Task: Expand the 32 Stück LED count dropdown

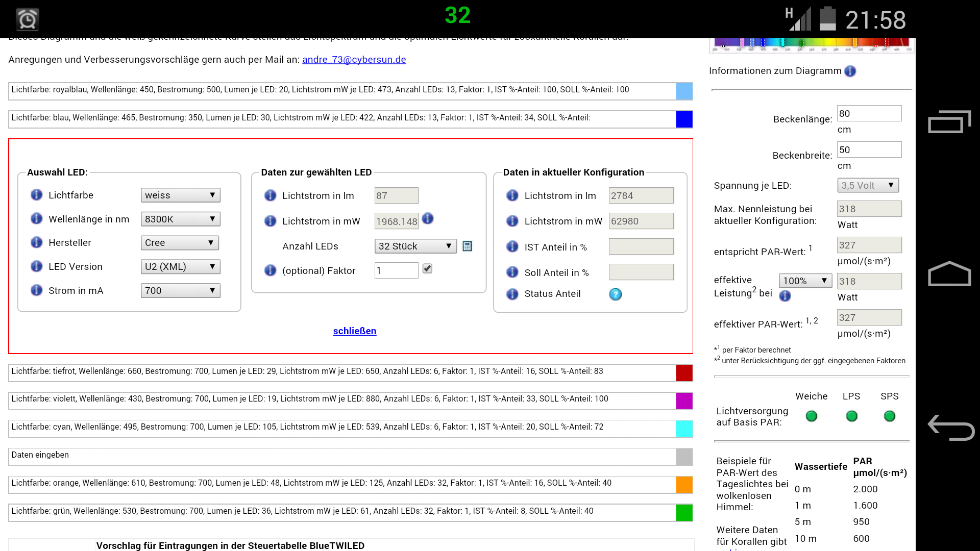Action: [x=415, y=246]
